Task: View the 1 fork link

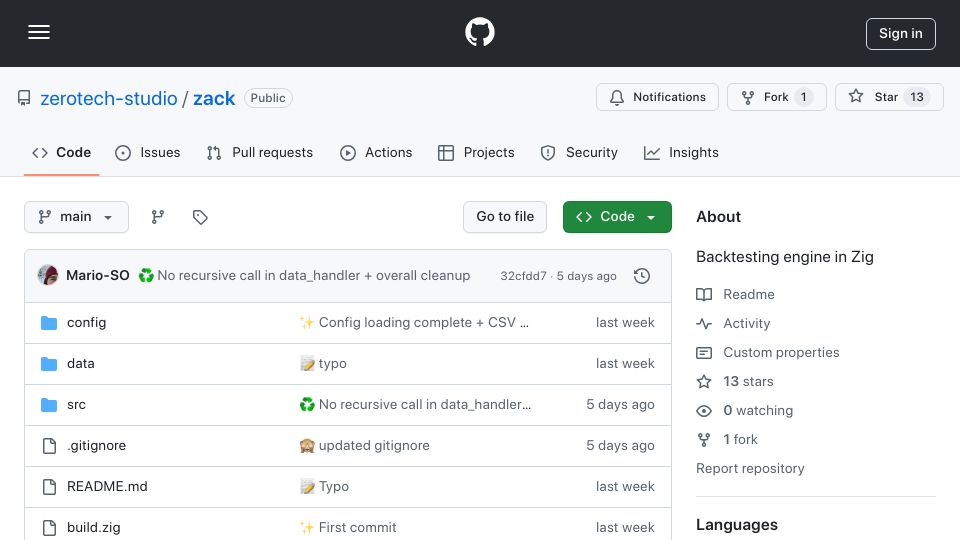Action: tap(740, 440)
